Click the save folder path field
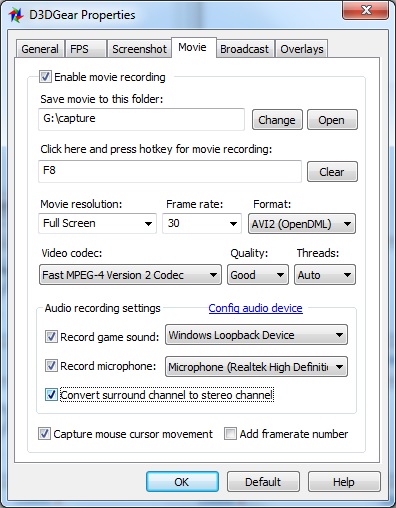The image size is (396, 508). 141,119
